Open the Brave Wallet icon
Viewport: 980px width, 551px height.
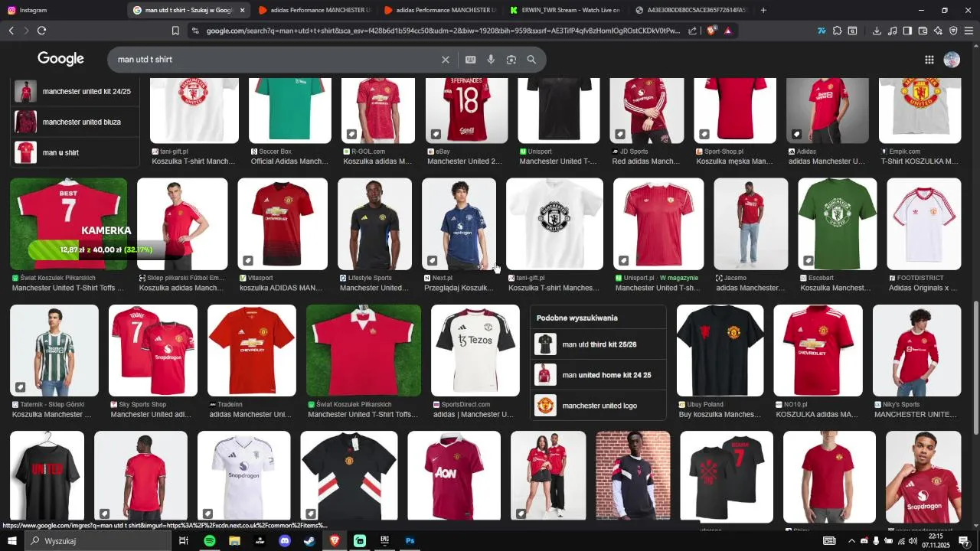(923, 31)
